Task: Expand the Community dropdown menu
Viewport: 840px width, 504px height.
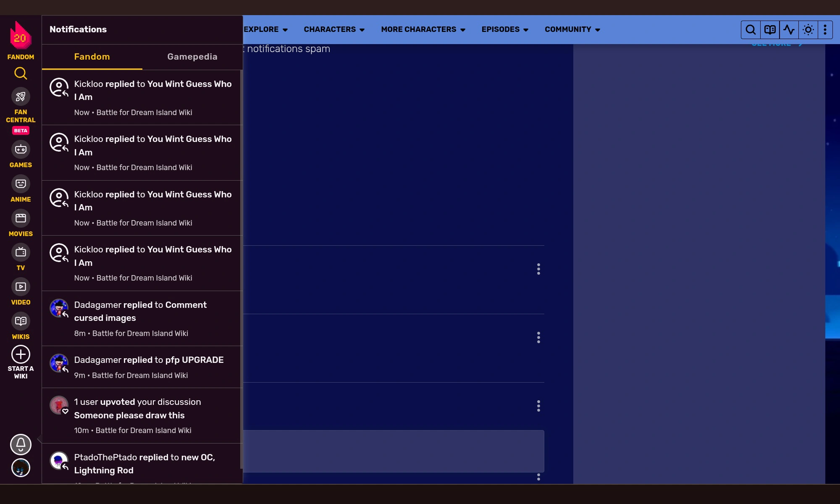Action: click(572, 29)
